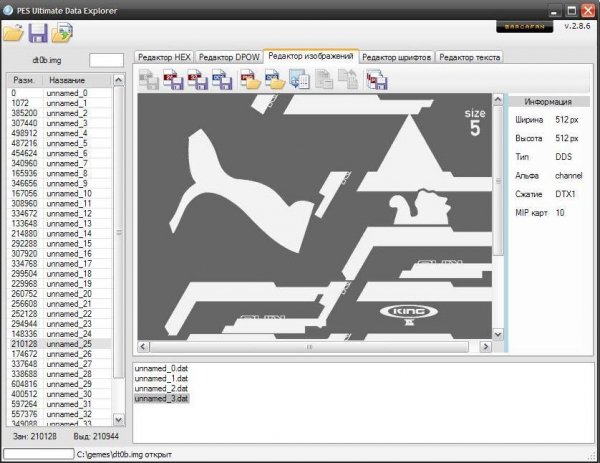Screen dimensions: 600x463
Task: Click the file list scroll up arrow
Action: [x=119, y=80]
